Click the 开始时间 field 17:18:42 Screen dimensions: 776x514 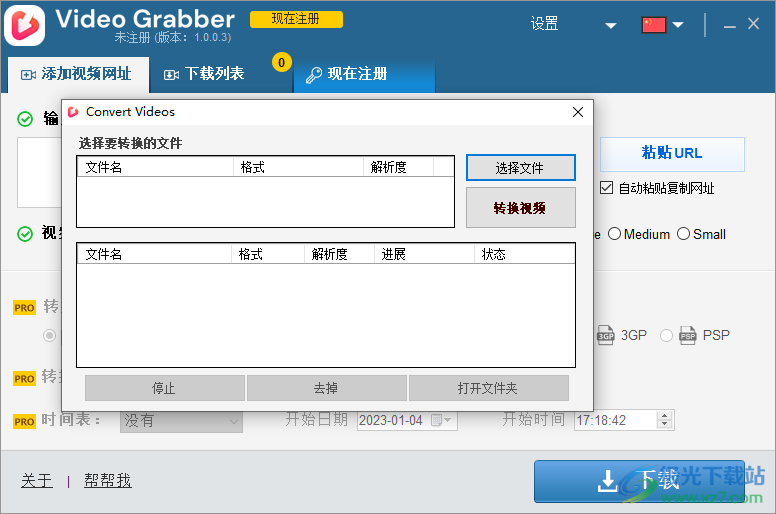point(624,421)
